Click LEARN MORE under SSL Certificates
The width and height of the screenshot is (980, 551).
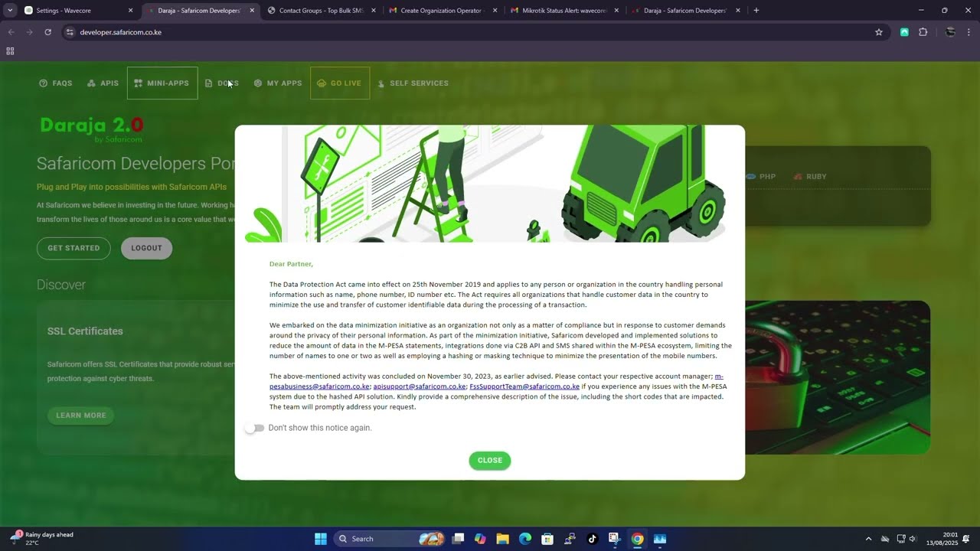80,416
